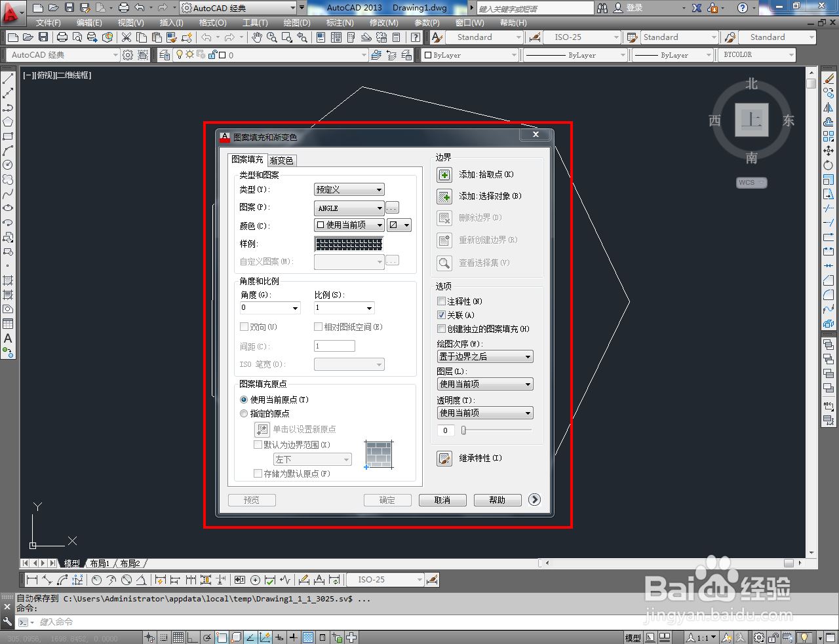Open the 标注(N) menu
Screen dimensions: 839x644
[x=340, y=22]
